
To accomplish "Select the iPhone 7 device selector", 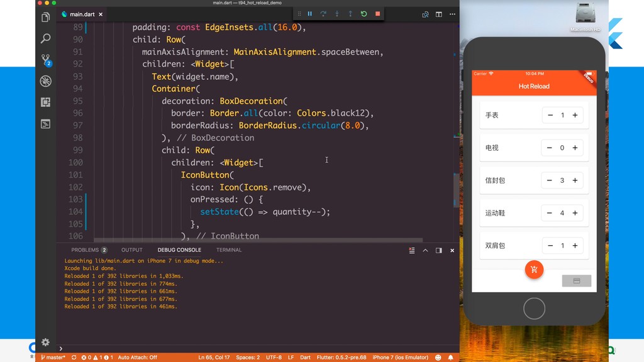I will (x=400, y=357).
